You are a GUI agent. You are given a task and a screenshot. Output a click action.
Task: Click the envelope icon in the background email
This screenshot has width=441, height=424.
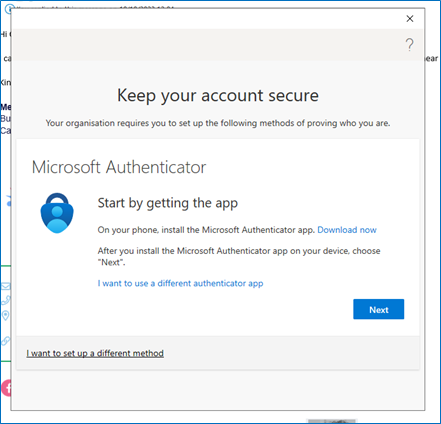[x=5, y=286]
